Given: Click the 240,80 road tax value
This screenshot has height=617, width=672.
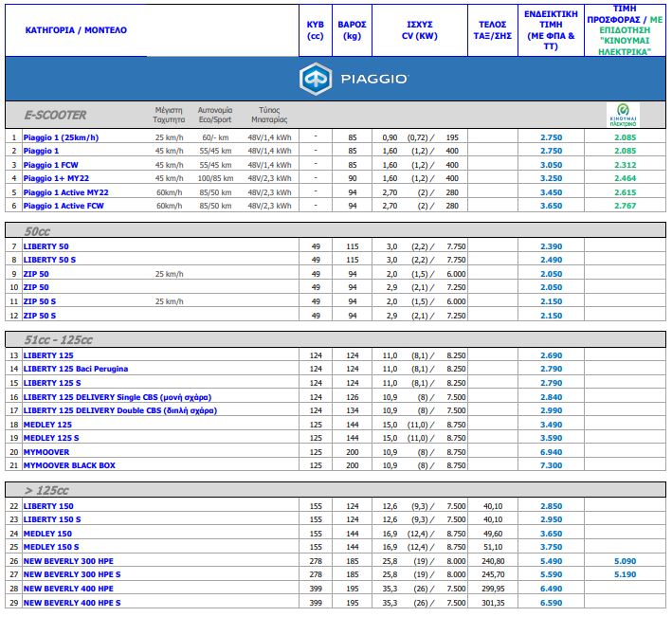Looking at the screenshot, I should coord(493,561).
